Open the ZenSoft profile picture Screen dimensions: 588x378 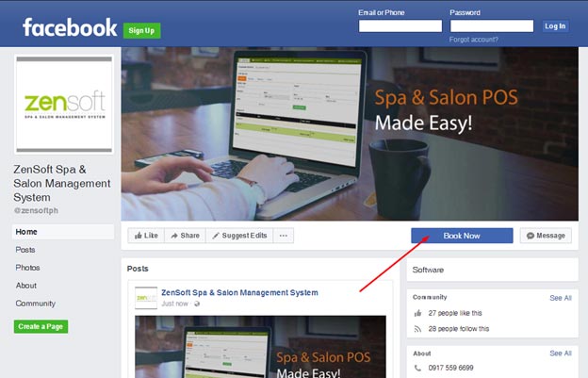point(64,105)
